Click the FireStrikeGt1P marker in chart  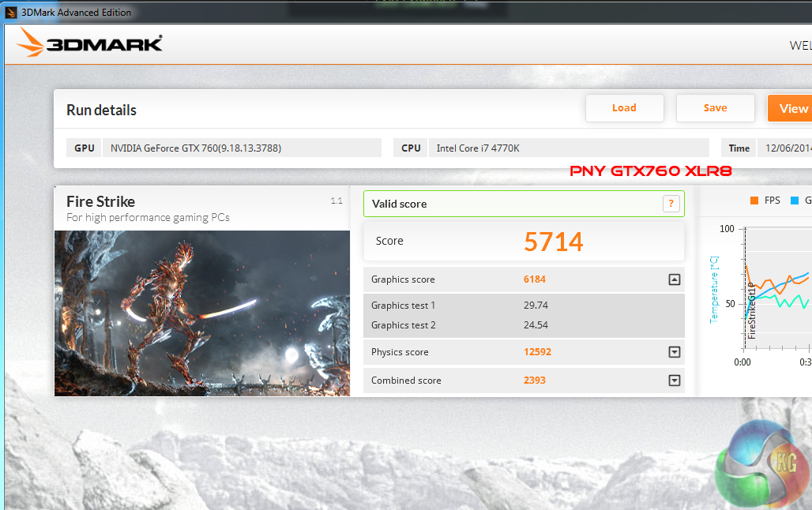pos(751,310)
